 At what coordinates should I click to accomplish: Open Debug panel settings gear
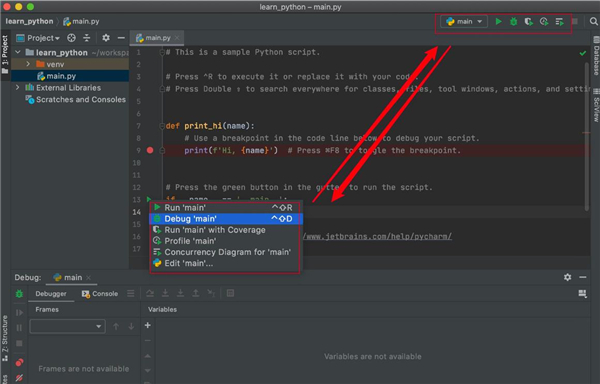(x=567, y=277)
